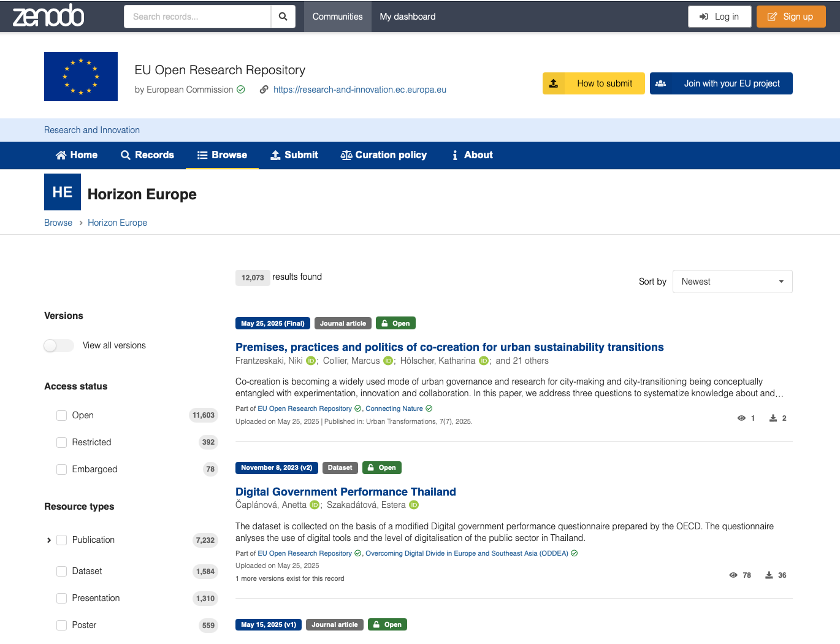Click the views eye icon on the Thailand dataset

[733, 575]
